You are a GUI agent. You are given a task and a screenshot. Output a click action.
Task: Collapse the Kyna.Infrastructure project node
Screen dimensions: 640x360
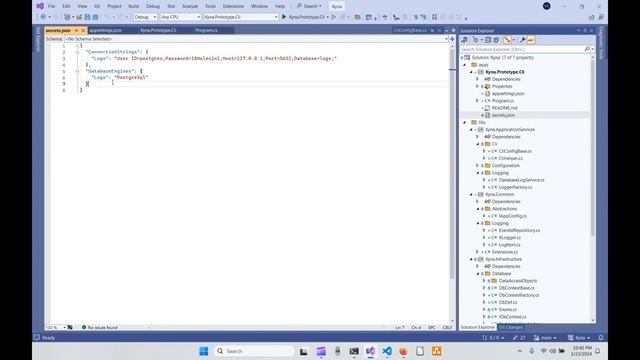(471, 259)
